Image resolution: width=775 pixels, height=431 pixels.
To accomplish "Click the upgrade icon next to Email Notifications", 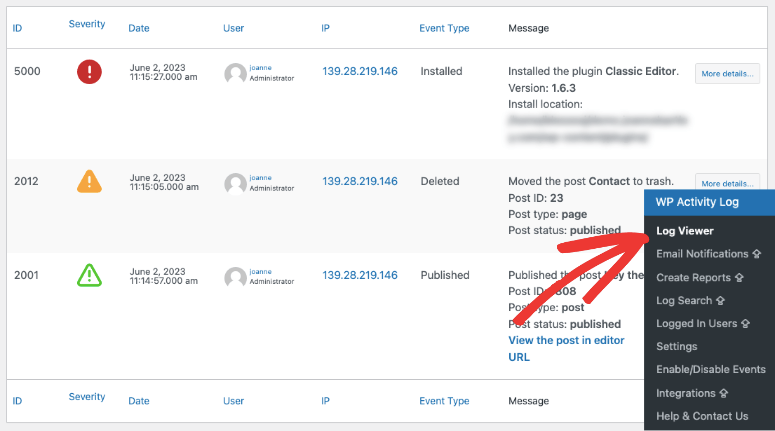I will pos(757,254).
